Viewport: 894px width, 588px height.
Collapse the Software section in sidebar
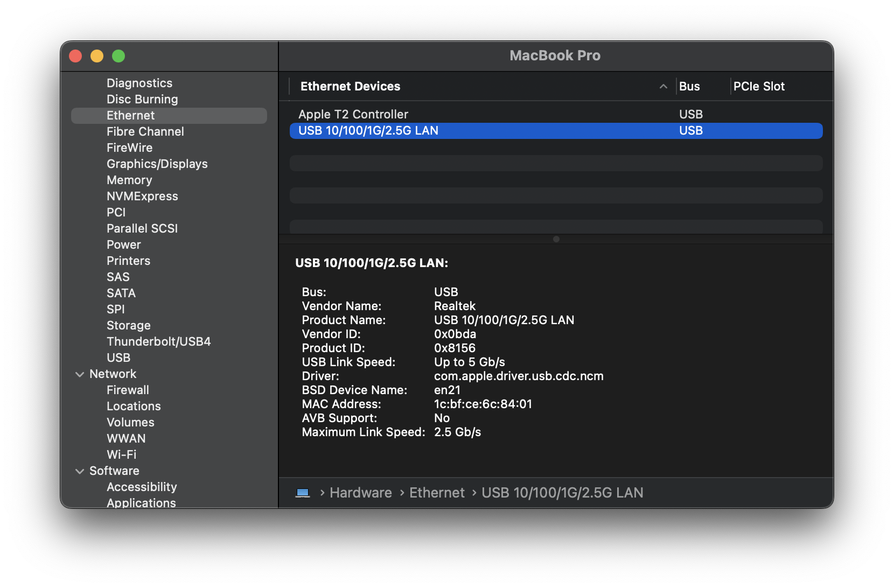pyautogui.click(x=80, y=471)
